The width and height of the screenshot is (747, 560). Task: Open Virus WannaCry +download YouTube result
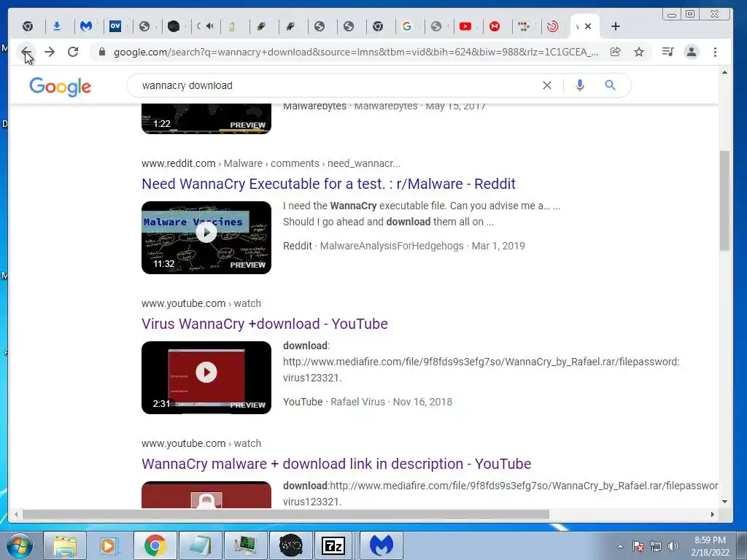pos(264,324)
